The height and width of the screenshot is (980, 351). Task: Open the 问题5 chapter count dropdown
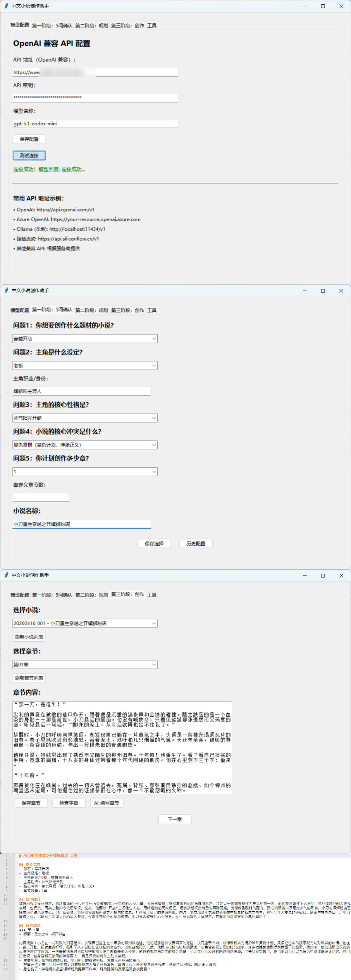tap(85, 472)
